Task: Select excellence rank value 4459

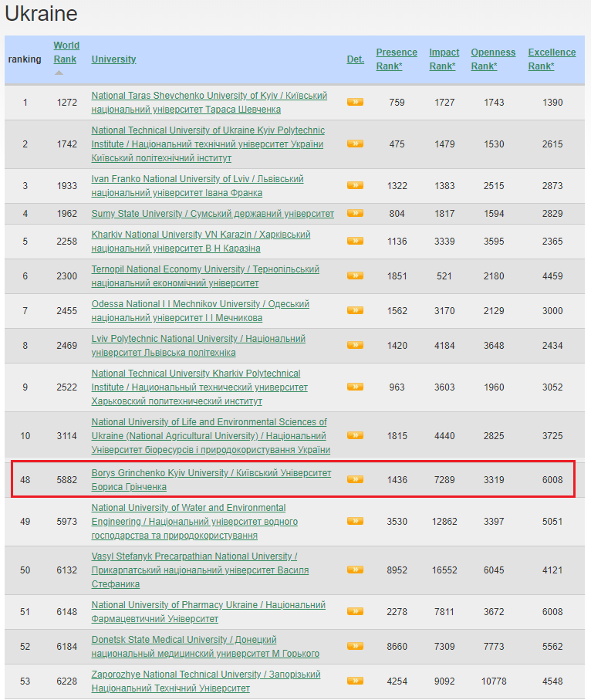Action: (x=552, y=276)
